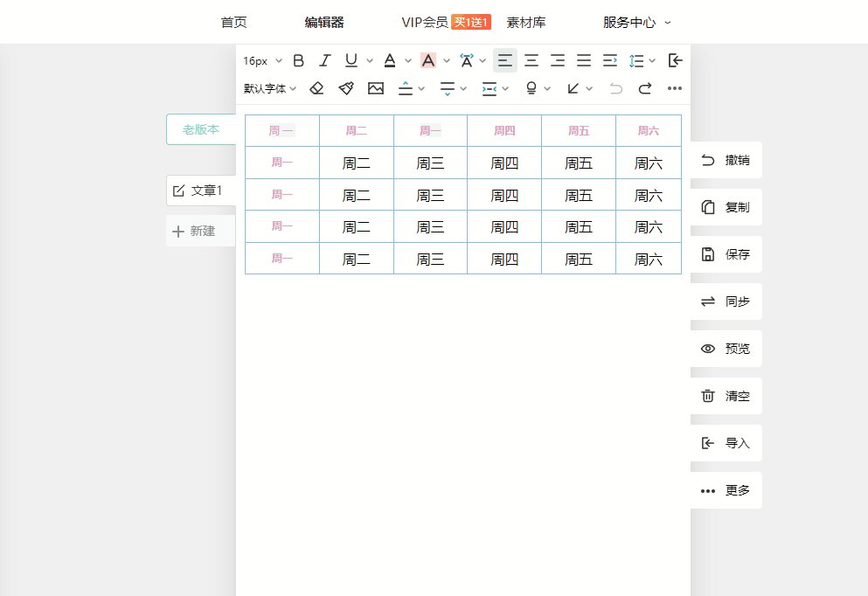Click the diagonal arrow icon
This screenshot has height=596, width=868.
pyautogui.click(x=573, y=88)
